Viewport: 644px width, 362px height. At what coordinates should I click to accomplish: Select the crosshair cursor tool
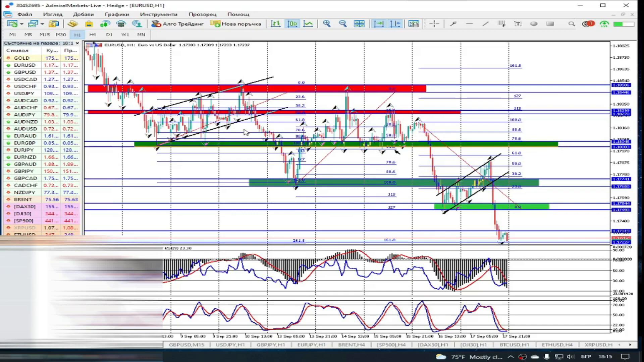point(434,24)
